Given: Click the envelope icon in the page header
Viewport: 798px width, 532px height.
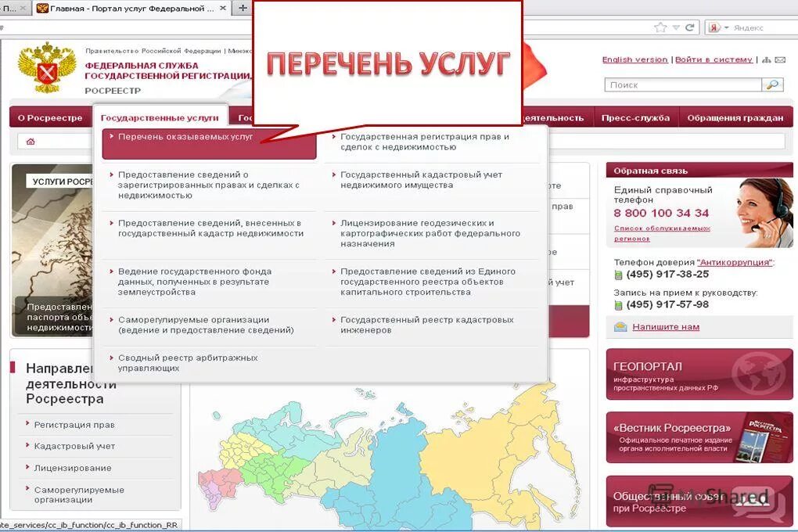Looking at the screenshot, I should (780, 59).
